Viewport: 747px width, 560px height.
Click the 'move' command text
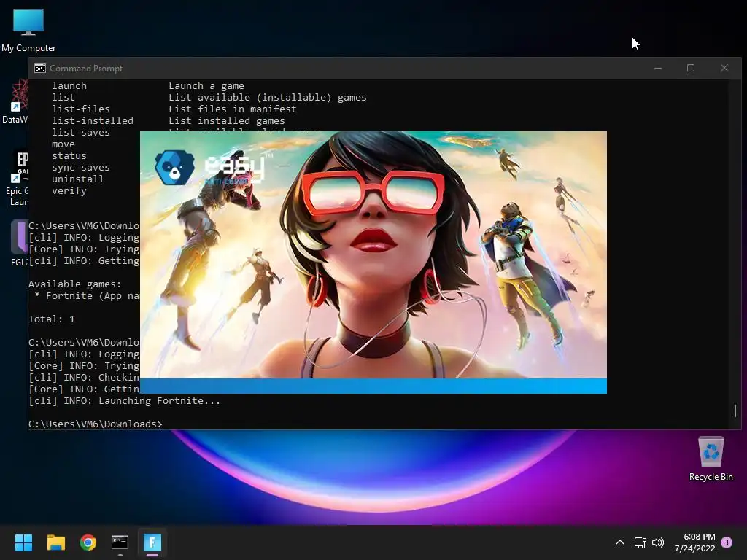[63, 144]
